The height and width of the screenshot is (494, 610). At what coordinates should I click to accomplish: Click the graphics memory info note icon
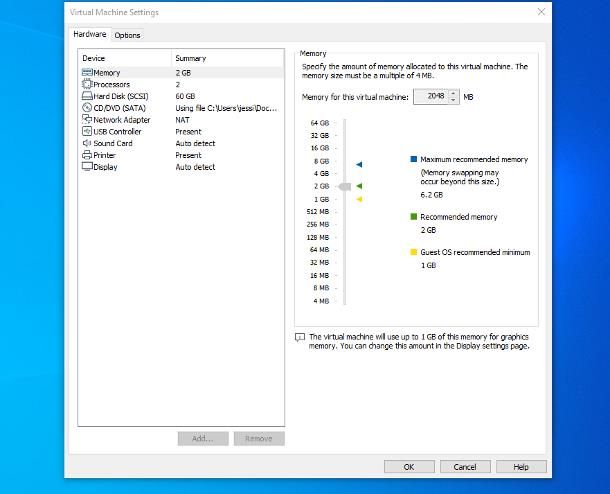tap(300, 337)
